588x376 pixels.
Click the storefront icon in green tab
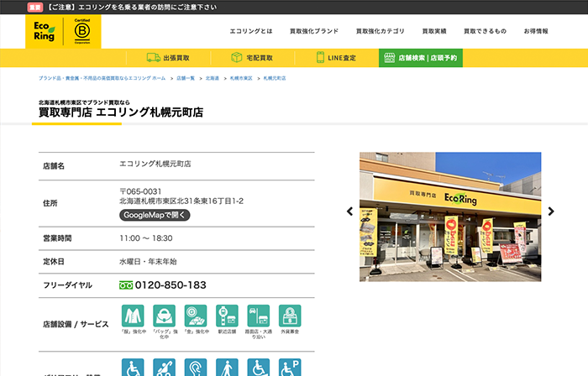point(390,58)
